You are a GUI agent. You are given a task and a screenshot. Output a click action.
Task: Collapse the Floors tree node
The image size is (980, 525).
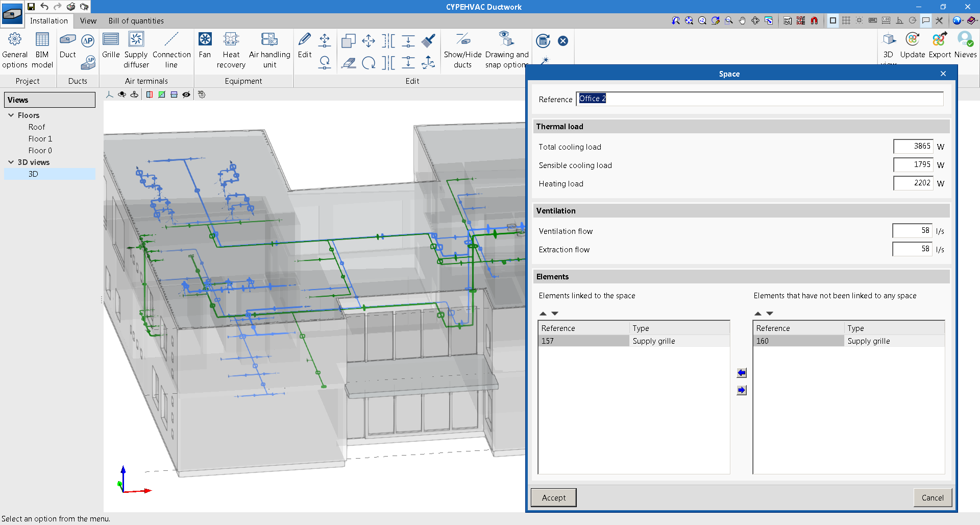[x=11, y=115]
